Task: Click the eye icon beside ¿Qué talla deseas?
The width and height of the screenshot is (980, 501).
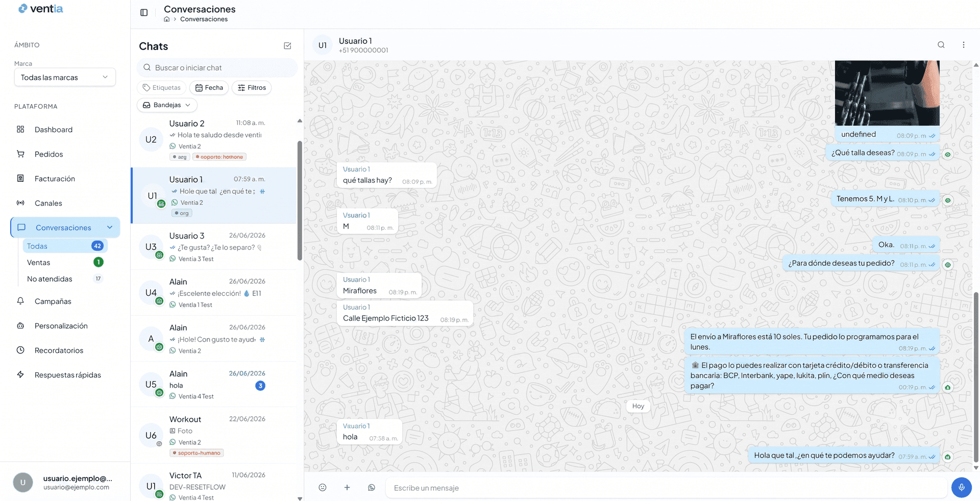Action: [x=948, y=155]
